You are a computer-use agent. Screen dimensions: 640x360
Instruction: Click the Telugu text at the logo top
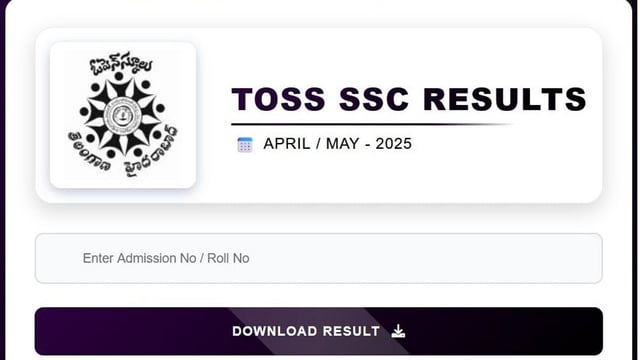[x=121, y=64]
